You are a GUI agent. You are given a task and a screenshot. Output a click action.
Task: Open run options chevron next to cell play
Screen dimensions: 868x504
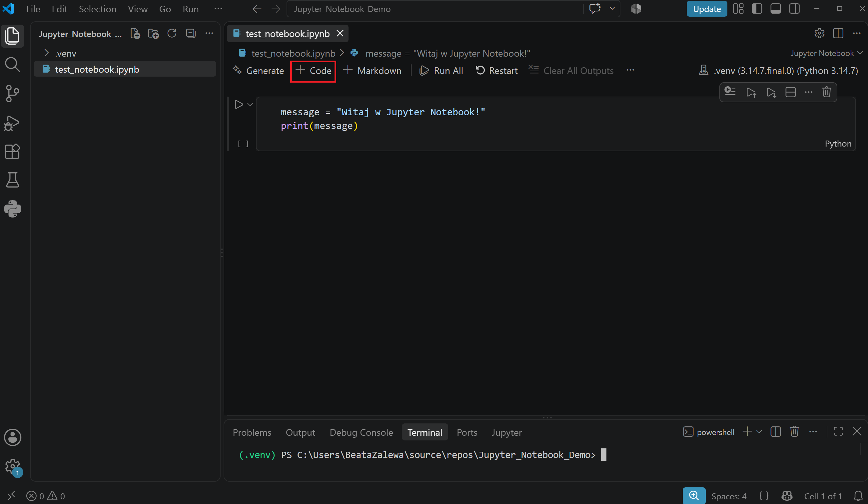pos(250,104)
